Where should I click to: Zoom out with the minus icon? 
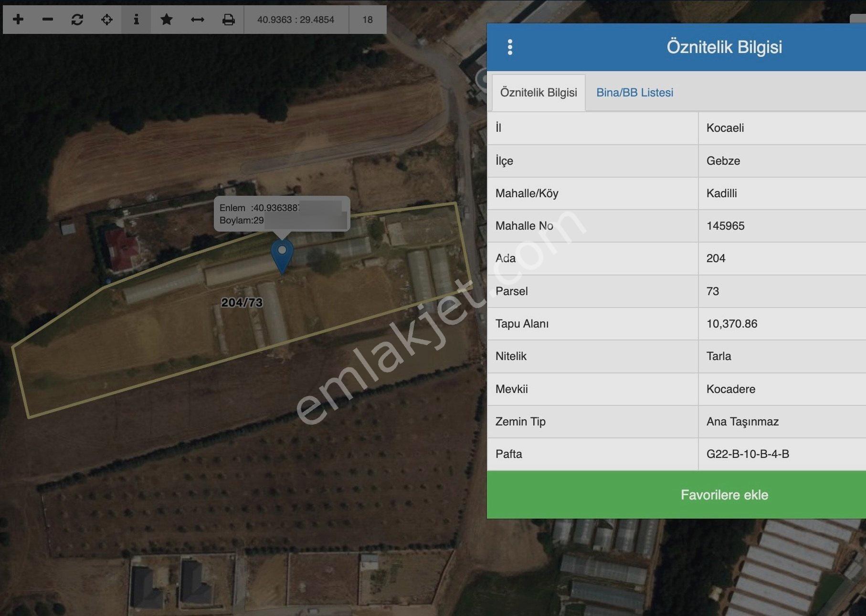click(48, 20)
